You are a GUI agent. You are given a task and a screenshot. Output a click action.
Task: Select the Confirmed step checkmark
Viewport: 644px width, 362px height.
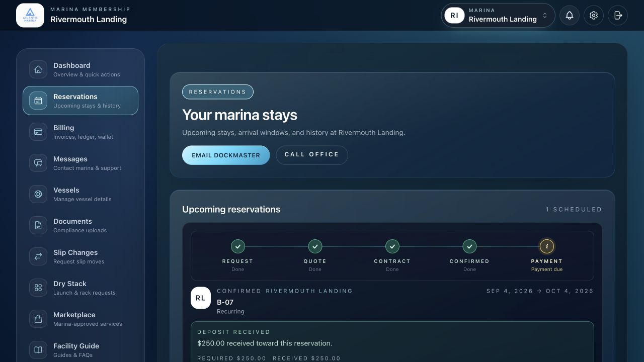point(469,246)
